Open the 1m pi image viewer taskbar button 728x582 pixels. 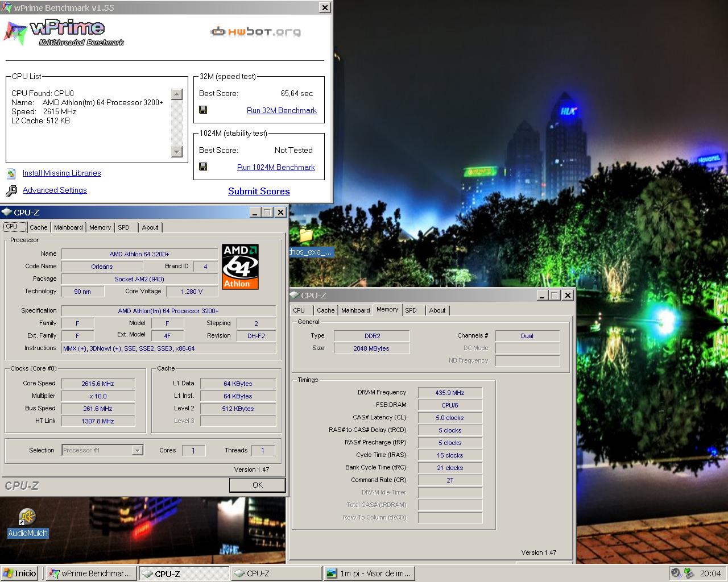point(369,573)
